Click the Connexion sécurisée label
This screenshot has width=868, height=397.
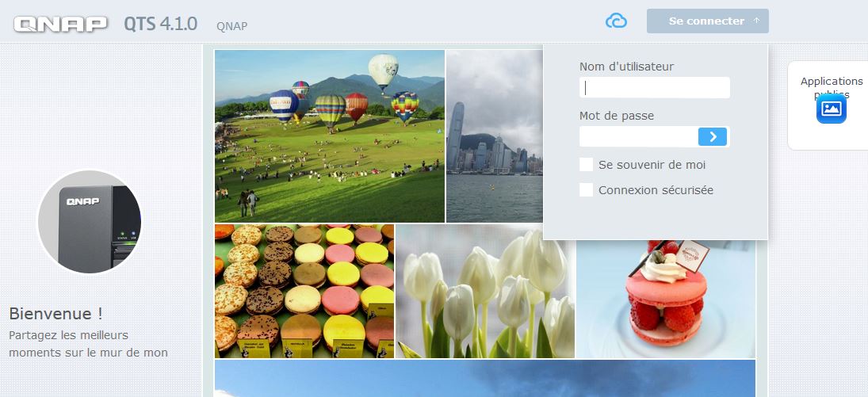[656, 190]
